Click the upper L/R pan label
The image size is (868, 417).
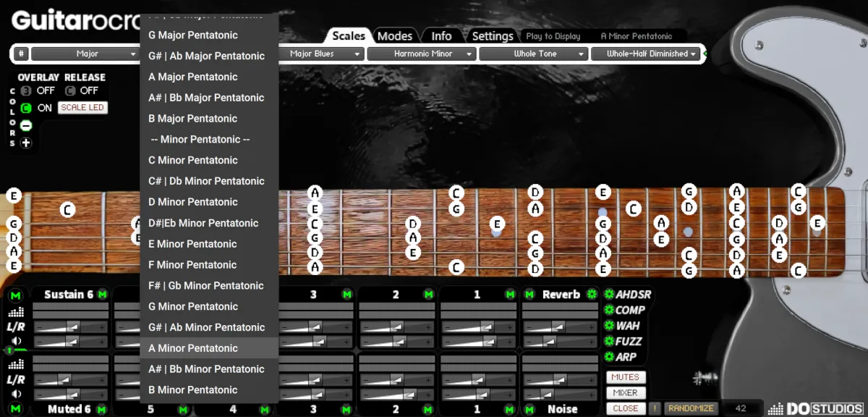click(16, 327)
